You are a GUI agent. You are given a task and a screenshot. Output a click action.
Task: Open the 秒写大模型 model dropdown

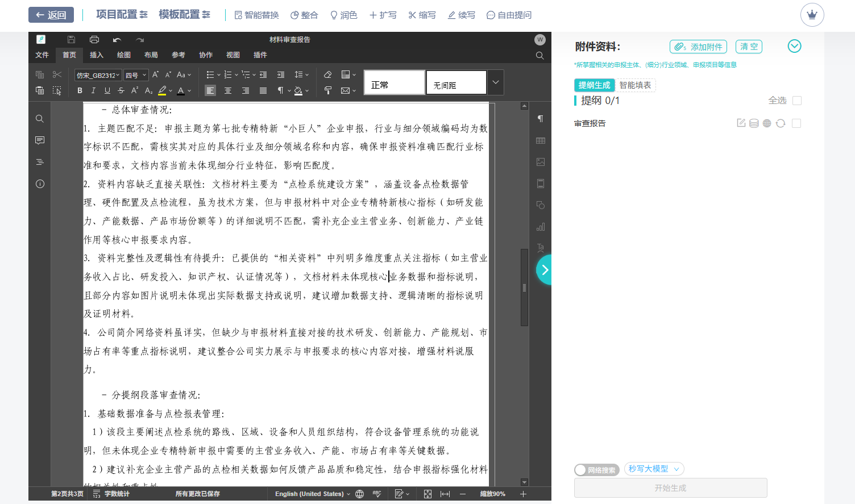[x=654, y=469]
